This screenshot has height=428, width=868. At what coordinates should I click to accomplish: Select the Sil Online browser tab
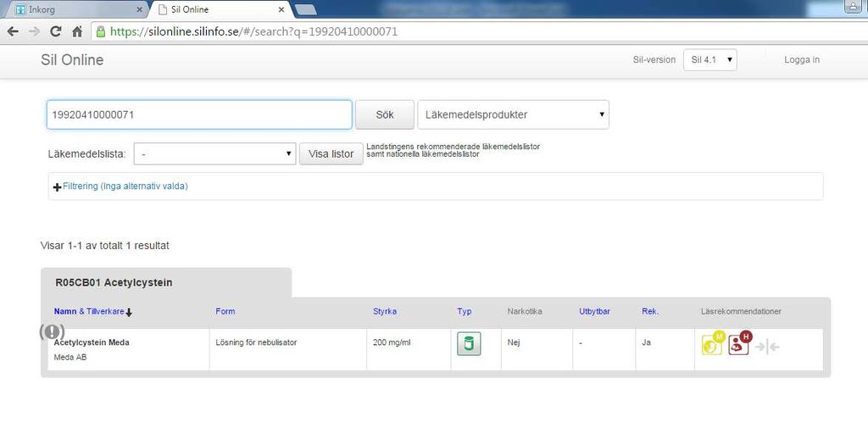(x=220, y=10)
